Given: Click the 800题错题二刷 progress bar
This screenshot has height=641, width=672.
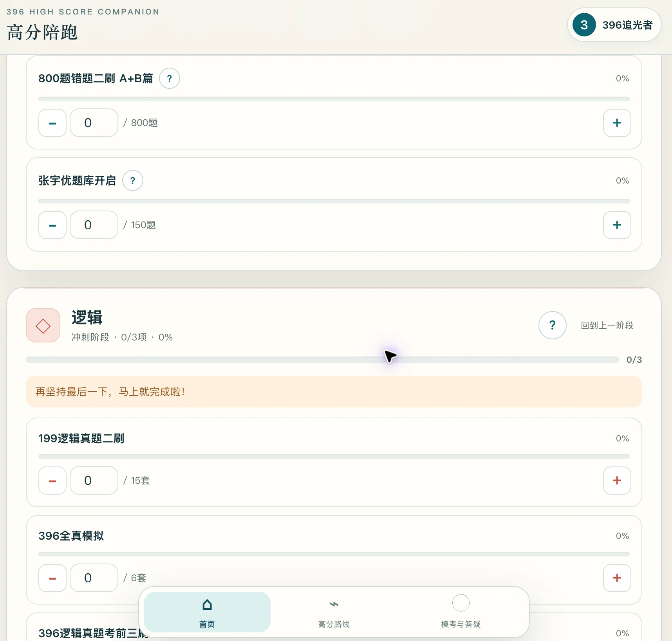Looking at the screenshot, I should 334,99.
